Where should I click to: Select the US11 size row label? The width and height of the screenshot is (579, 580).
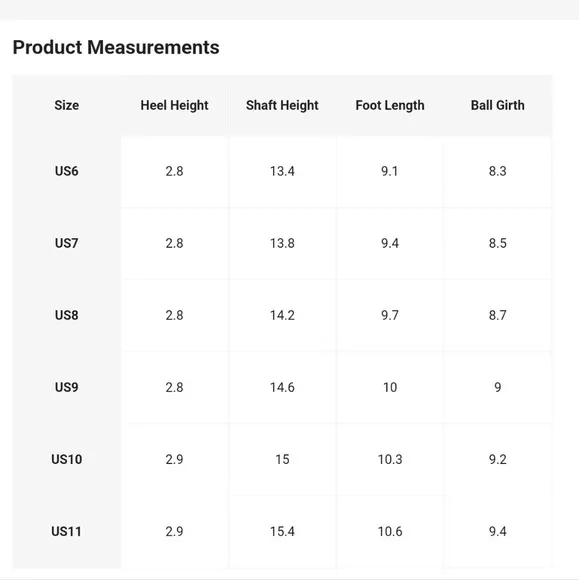pyautogui.click(x=67, y=532)
